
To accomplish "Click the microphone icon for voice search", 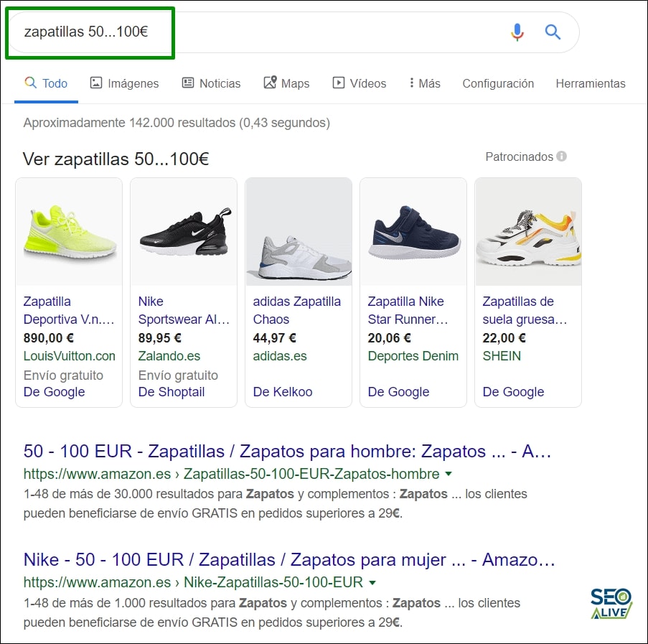I will click(x=516, y=32).
